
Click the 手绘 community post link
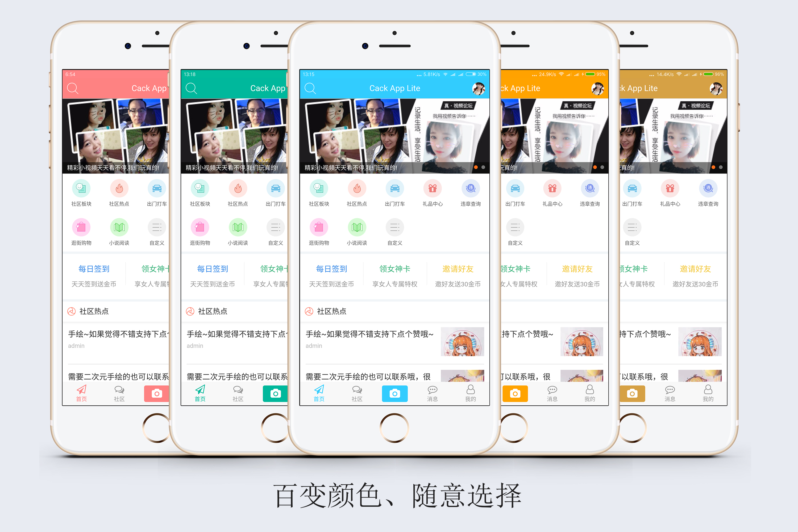point(374,335)
